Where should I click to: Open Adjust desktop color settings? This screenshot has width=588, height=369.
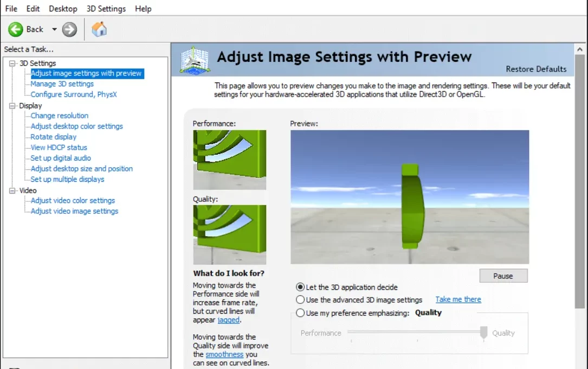tap(77, 126)
